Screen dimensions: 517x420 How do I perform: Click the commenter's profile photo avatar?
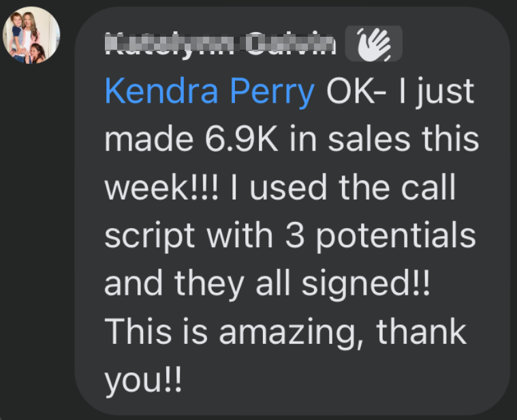[32, 35]
